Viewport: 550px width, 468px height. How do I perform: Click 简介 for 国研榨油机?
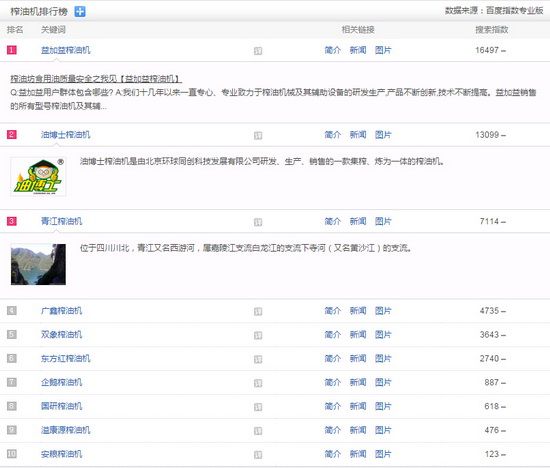333,406
